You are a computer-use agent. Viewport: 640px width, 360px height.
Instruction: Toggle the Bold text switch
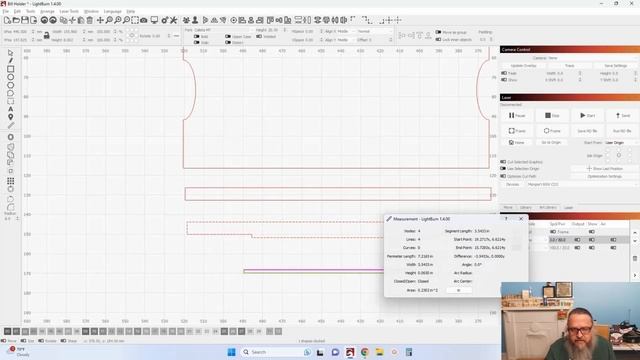tap(197, 36)
